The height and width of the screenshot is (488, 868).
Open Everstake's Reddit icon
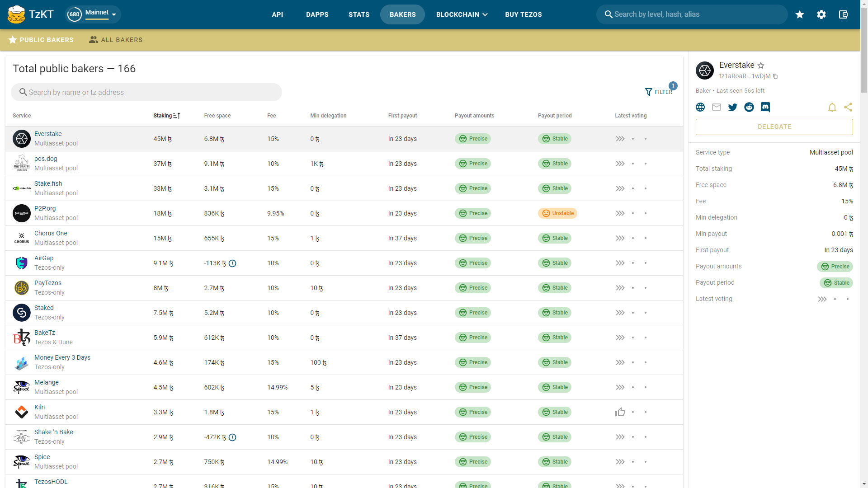click(749, 107)
